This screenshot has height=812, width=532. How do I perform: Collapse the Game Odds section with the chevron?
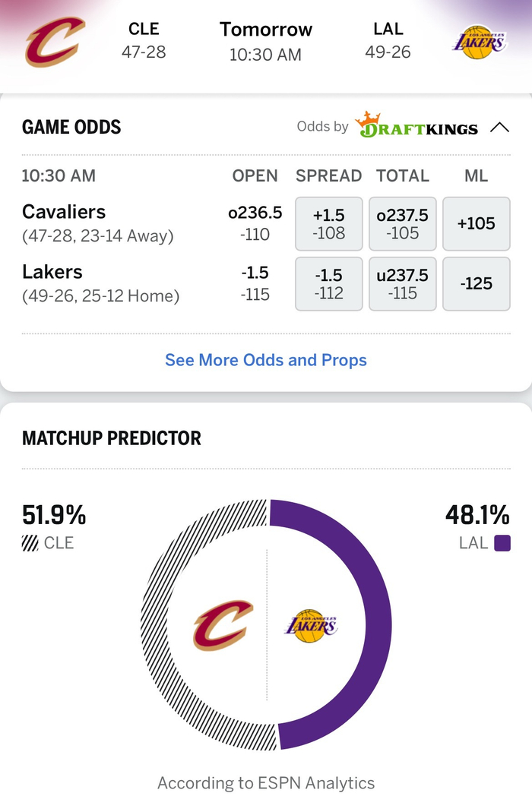point(501,128)
